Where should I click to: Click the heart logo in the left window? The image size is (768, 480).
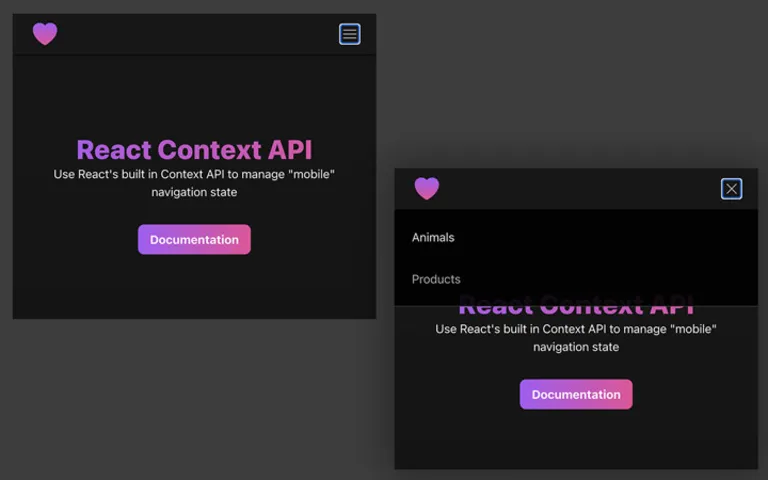pos(45,34)
